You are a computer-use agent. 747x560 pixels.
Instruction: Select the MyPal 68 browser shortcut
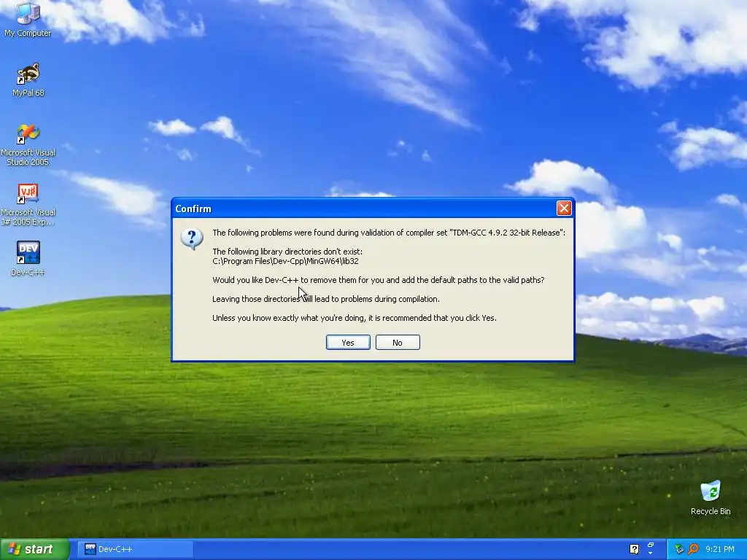pos(28,79)
